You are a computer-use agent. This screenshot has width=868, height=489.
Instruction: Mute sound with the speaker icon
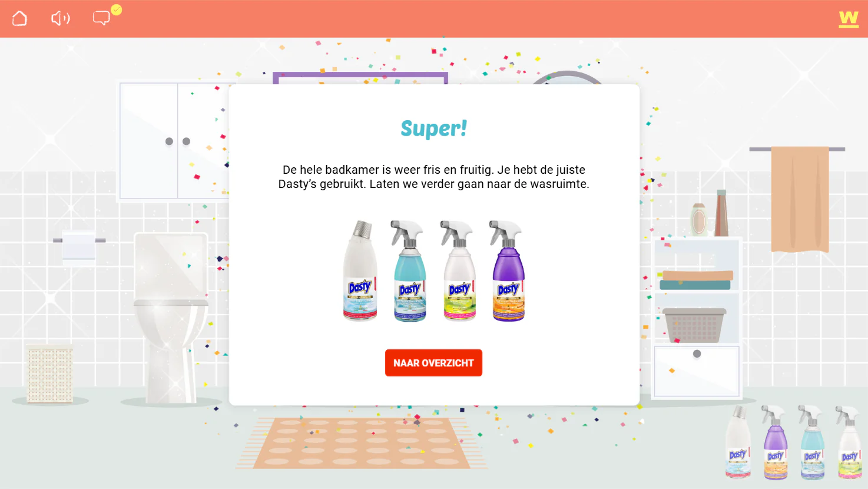coord(61,19)
